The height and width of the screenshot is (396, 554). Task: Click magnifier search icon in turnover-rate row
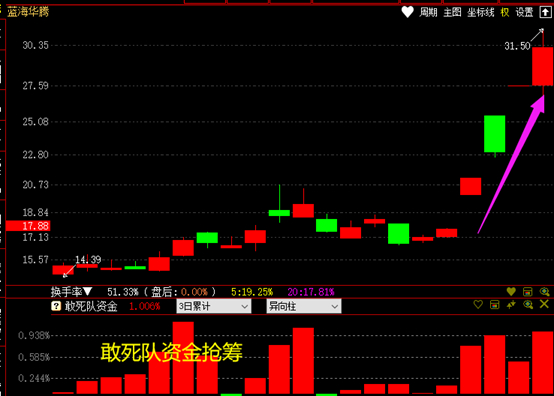[x=544, y=291]
